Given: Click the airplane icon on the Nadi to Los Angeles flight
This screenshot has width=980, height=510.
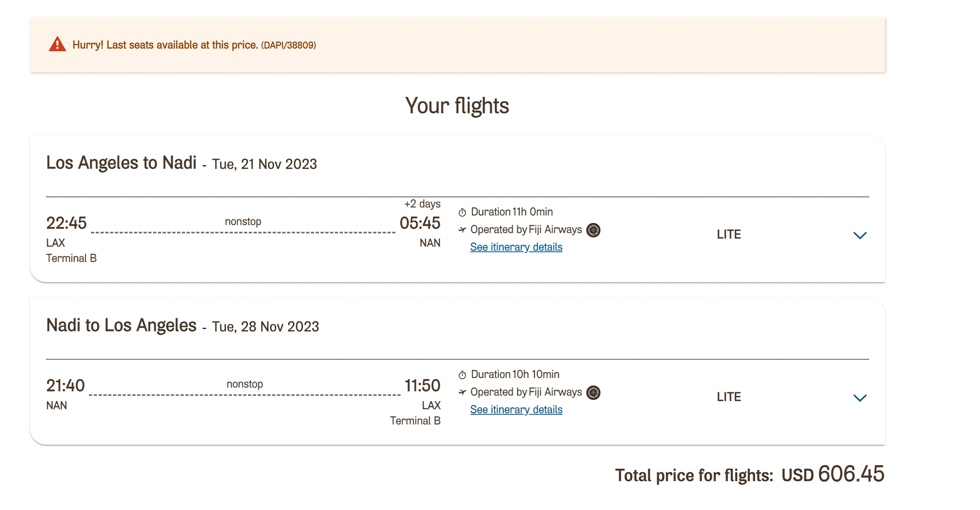Looking at the screenshot, I should [x=462, y=392].
